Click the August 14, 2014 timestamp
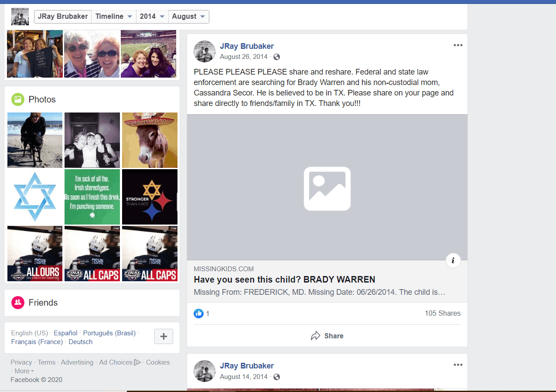The height and width of the screenshot is (392, 556). coord(244,377)
